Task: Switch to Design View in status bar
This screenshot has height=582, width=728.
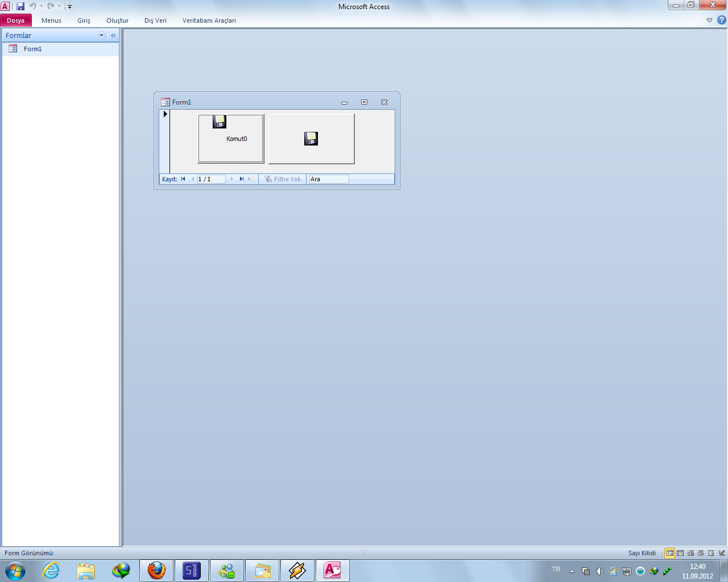Action: 722,553
